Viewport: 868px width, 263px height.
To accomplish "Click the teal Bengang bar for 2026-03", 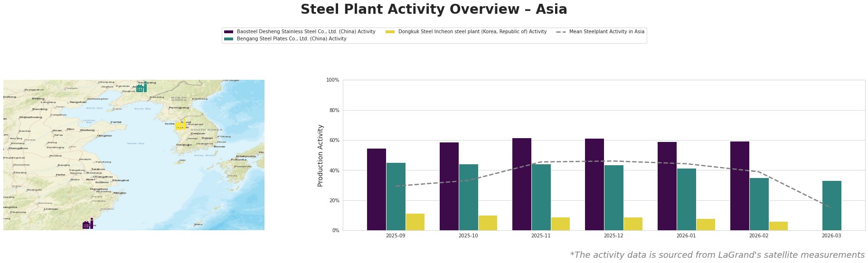I will [831, 206].
